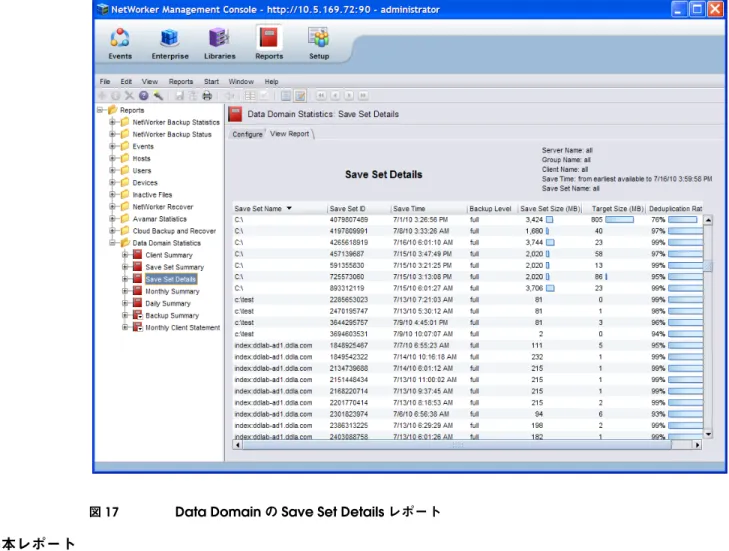
Task: Click the Monthly Client Statement report icon
Action: pyautogui.click(x=138, y=327)
